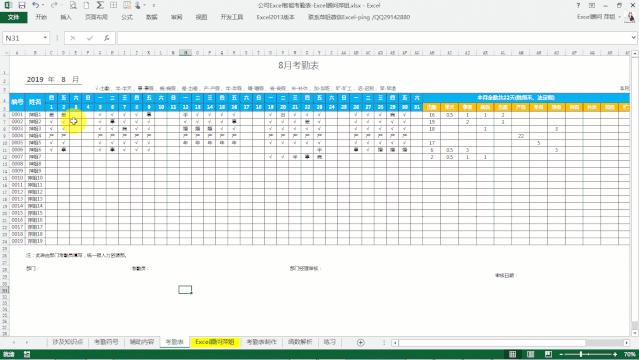This screenshot has width=639, height=360.
Task: Switch to the yellow Excel sheet tab
Action: 215,342
